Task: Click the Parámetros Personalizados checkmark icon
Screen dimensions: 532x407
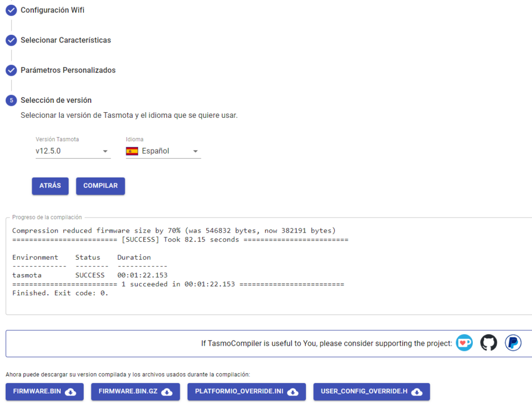Action: [11, 71]
